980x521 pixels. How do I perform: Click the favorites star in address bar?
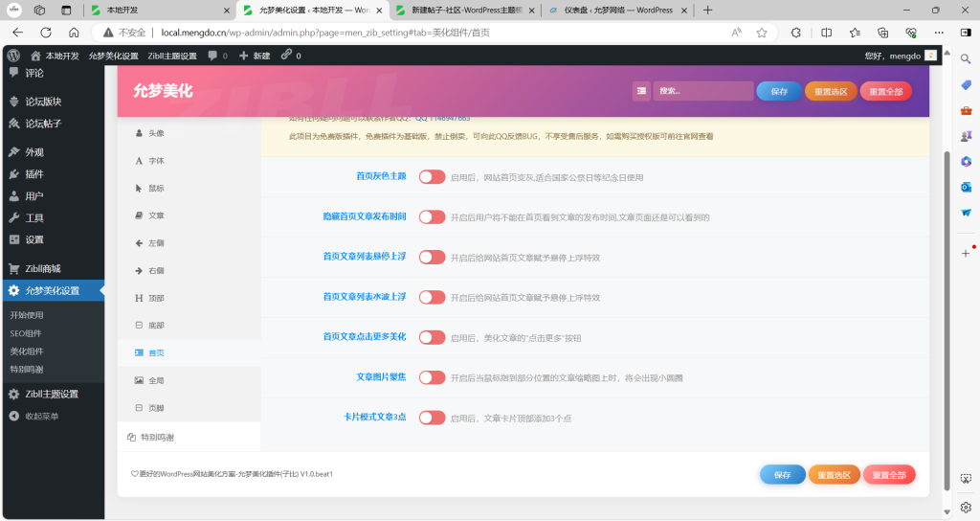pyautogui.click(x=762, y=32)
